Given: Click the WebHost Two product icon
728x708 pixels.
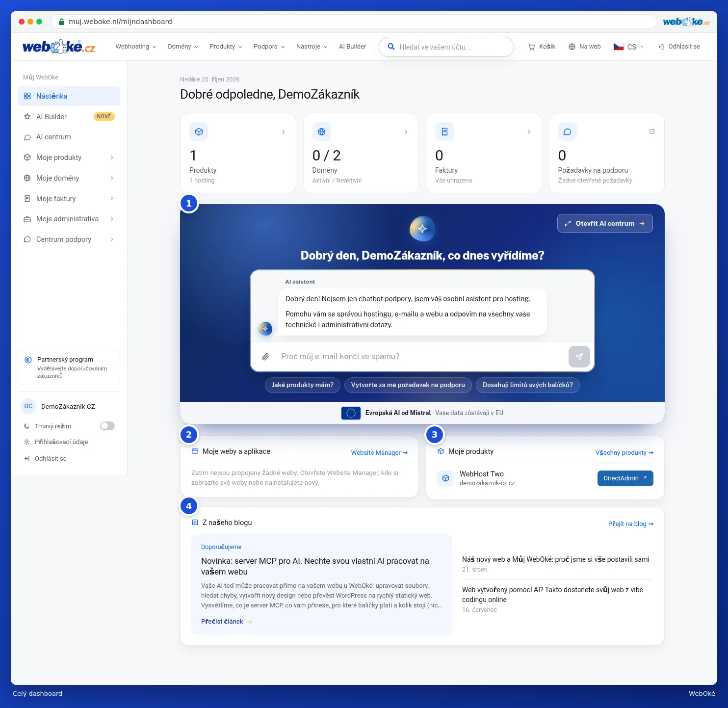Looking at the screenshot, I should (x=445, y=478).
